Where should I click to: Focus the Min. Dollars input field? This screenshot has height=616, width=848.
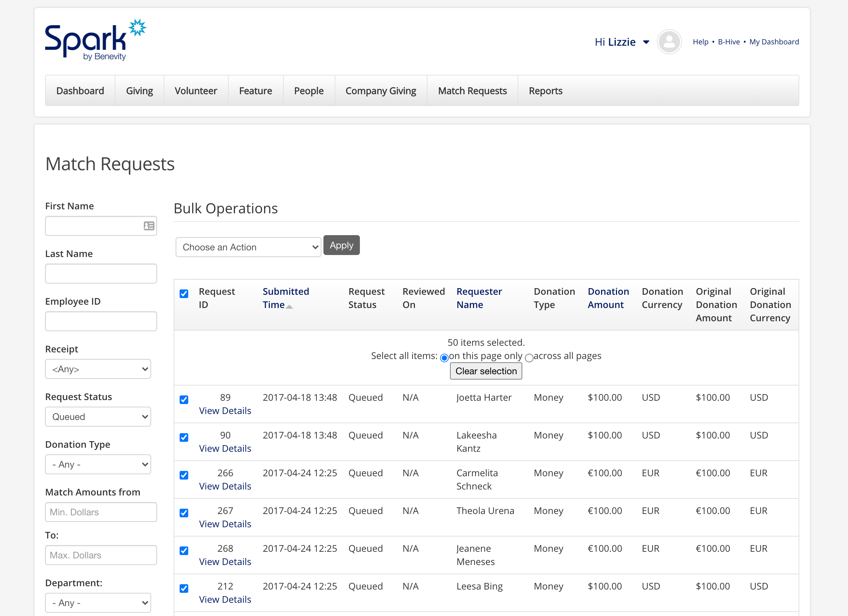[101, 512]
